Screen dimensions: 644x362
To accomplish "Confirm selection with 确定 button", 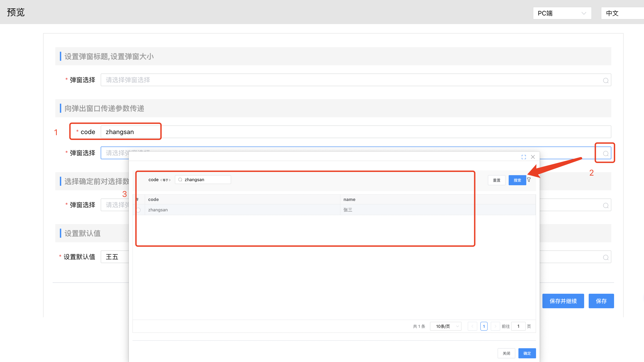I will click(527, 353).
